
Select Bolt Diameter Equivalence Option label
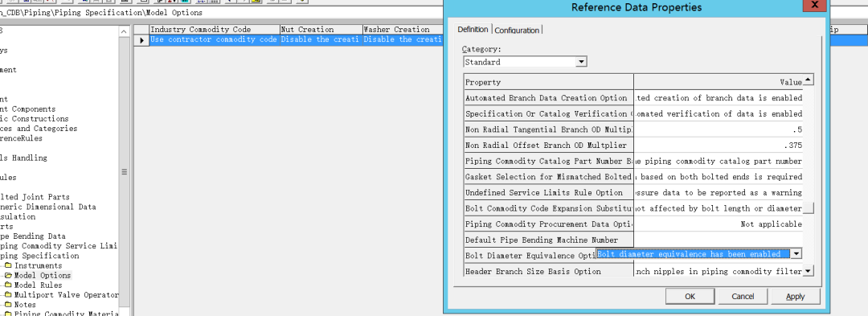[x=530, y=256]
